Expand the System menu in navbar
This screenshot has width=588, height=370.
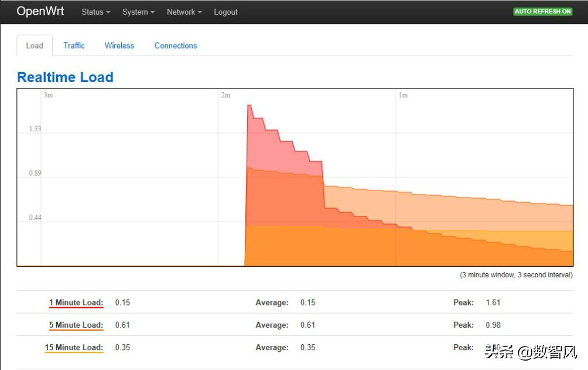click(138, 12)
